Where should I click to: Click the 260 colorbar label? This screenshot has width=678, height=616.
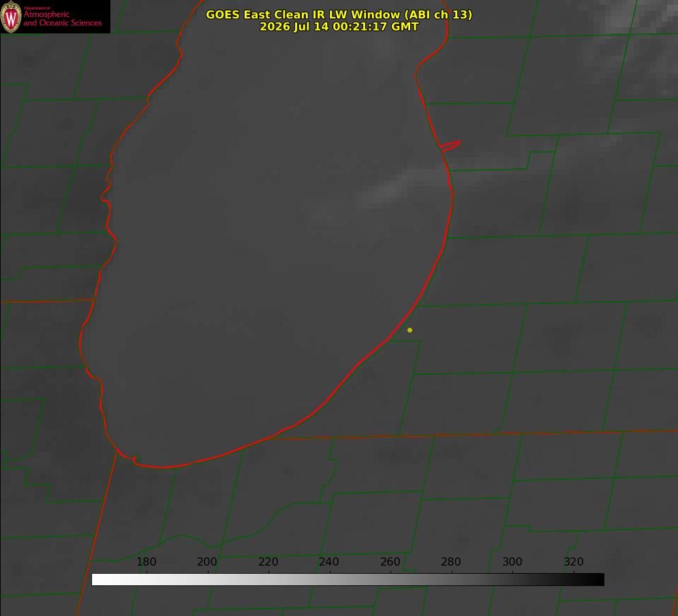pyautogui.click(x=390, y=561)
